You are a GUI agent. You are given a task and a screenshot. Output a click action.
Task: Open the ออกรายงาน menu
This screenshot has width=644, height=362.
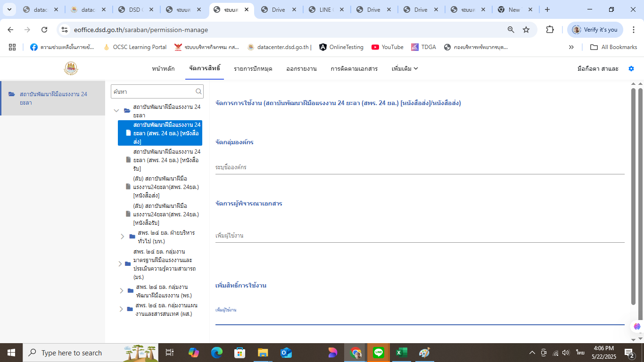pos(301,69)
